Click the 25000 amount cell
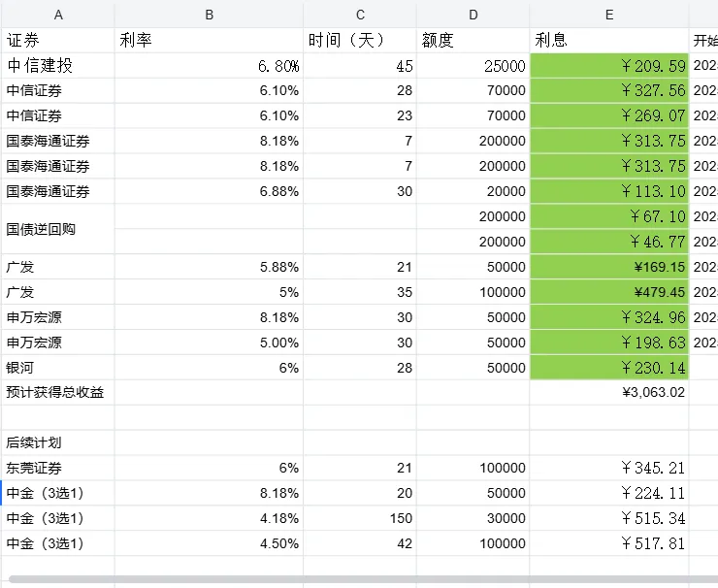Viewport: 718px width, 588px height. 473,65
